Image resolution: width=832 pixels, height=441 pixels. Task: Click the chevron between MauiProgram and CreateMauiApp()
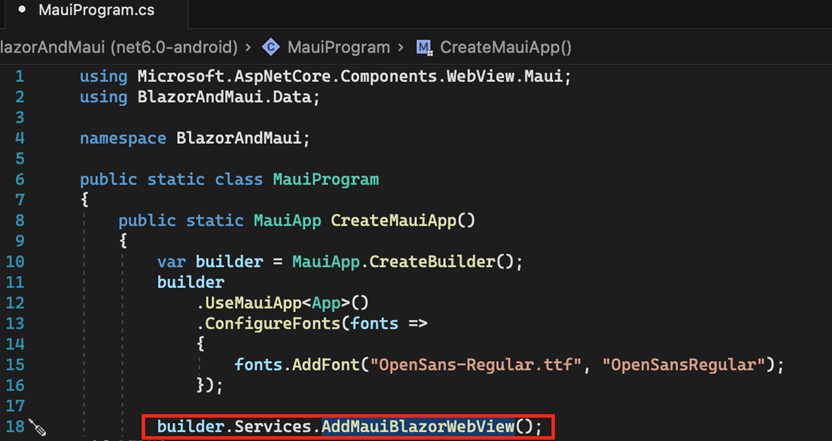pos(401,47)
